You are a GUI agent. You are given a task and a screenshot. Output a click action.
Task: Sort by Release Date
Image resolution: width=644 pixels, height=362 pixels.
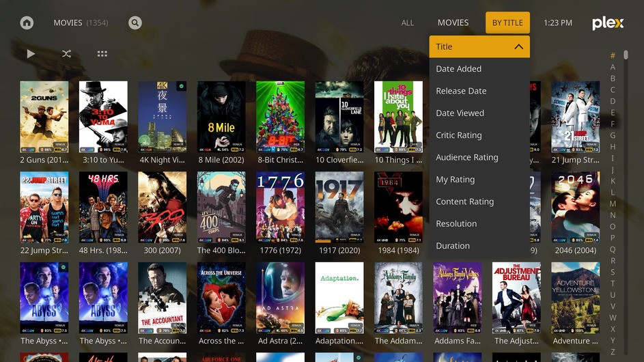[x=479, y=91]
